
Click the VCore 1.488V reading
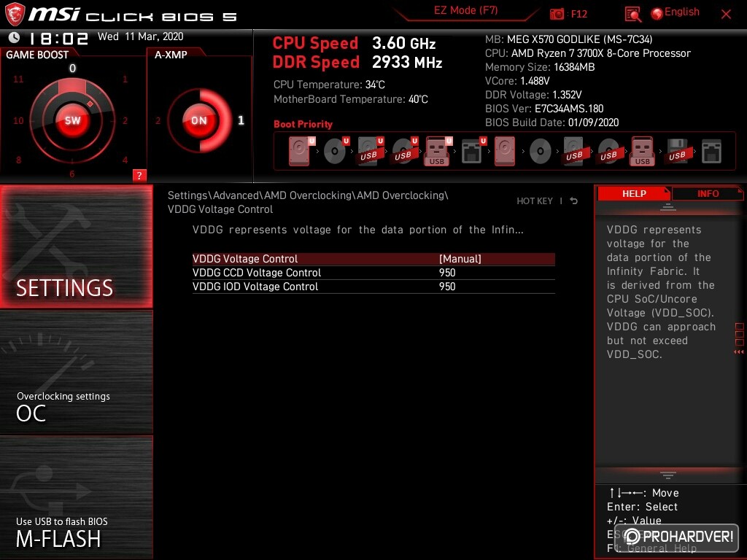[x=517, y=81]
